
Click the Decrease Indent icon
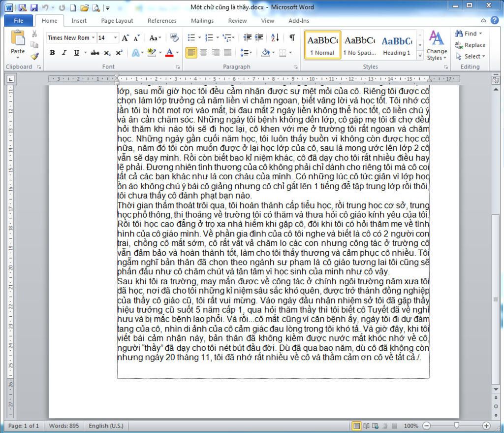coord(247,37)
